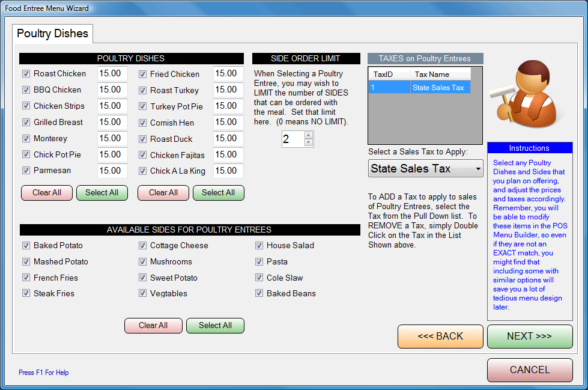588x390 pixels.
Task: Click the Roast Duck price field
Action: point(228,138)
